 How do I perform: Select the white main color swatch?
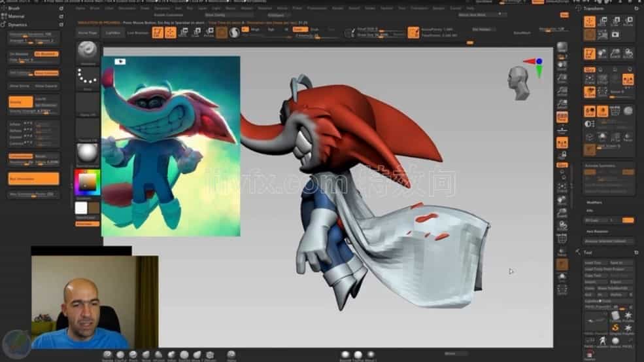[x=81, y=208]
